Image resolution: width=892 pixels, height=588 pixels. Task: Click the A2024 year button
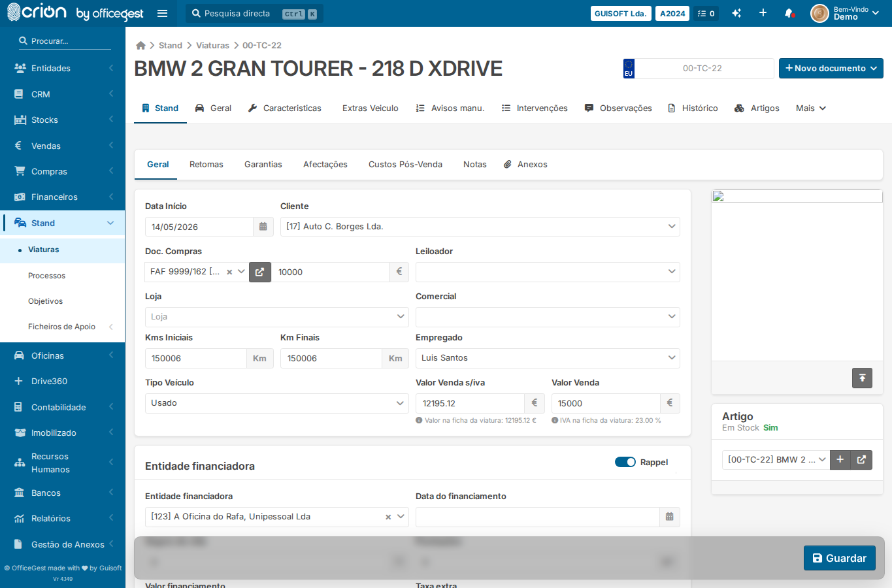pos(672,13)
